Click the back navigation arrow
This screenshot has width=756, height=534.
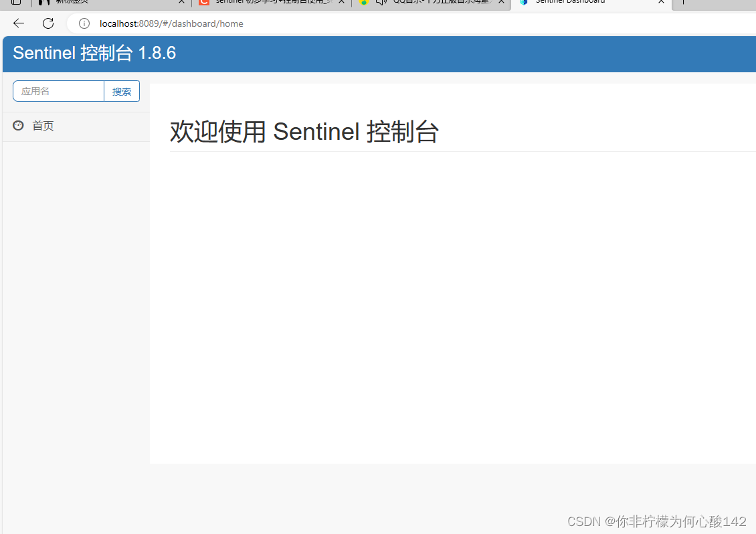18,23
